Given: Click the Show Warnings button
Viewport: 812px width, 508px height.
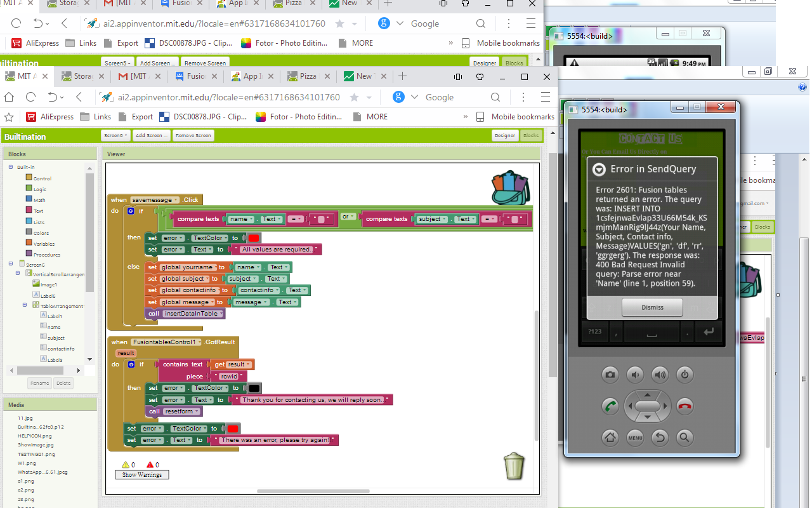Looking at the screenshot, I should (142, 475).
